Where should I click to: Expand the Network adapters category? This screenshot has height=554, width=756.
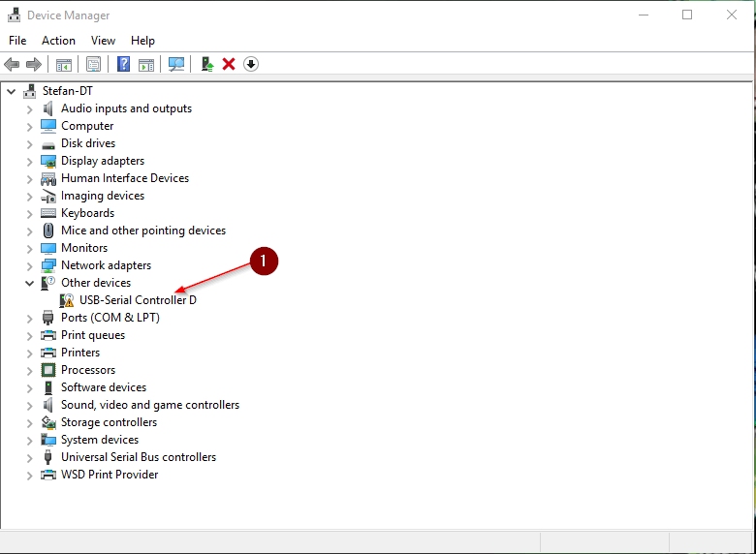tap(29, 266)
